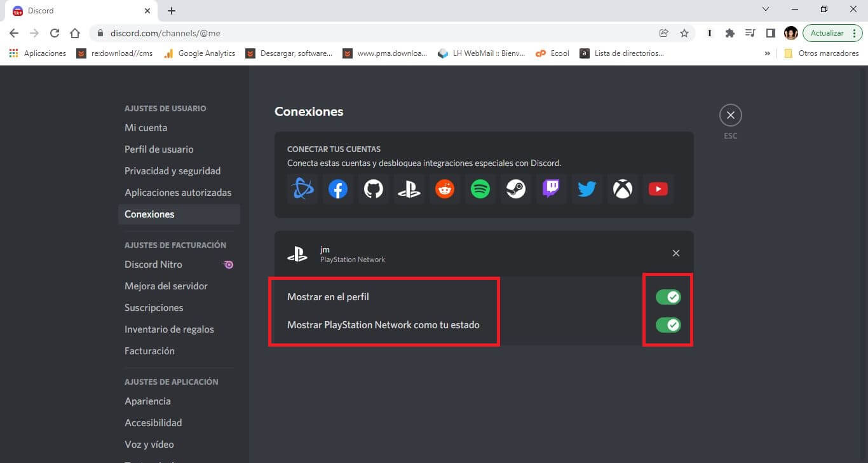Image resolution: width=868 pixels, height=463 pixels.
Task: Close the Discord browser tab
Action: click(147, 11)
